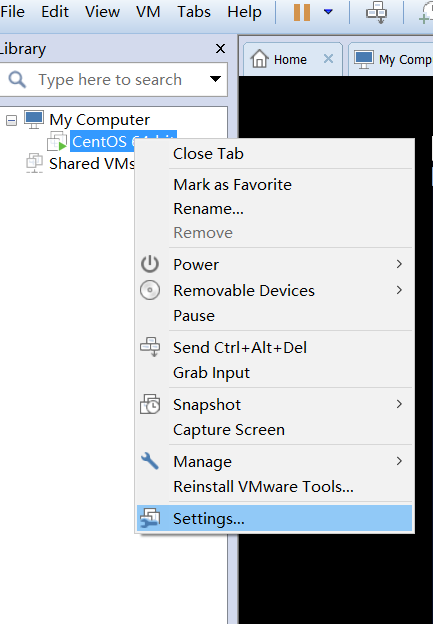The image size is (433, 624).
Task: Click the magnifier icon in library search
Action: (17, 80)
